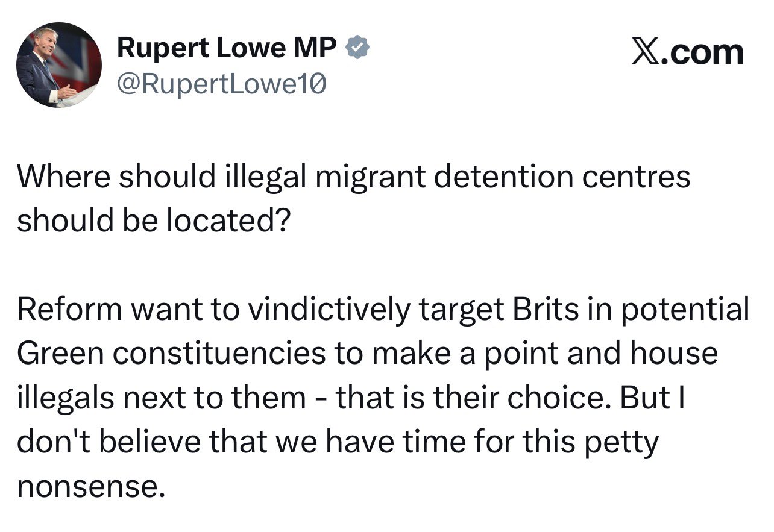The width and height of the screenshot is (774, 532).
Task: Open the @RupertLowe10 handle
Action: point(221,86)
